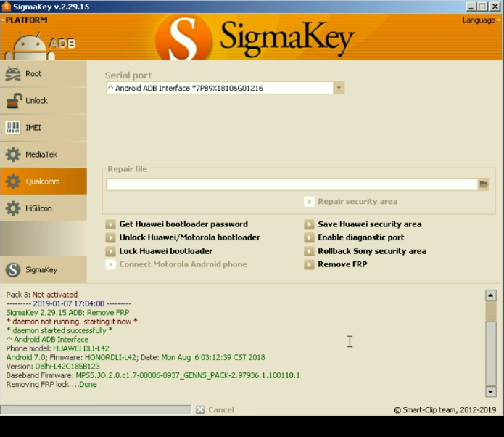Switch to the IMEI tab
Viewport: 504px width, 437px height.
[x=44, y=128]
